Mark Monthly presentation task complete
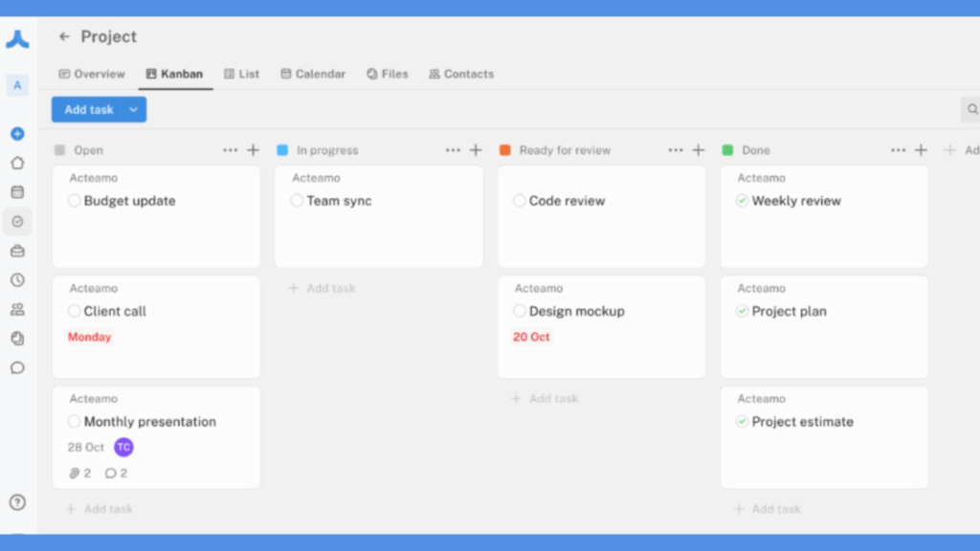The height and width of the screenshot is (551, 980). pyautogui.click(x=74, y=422)
